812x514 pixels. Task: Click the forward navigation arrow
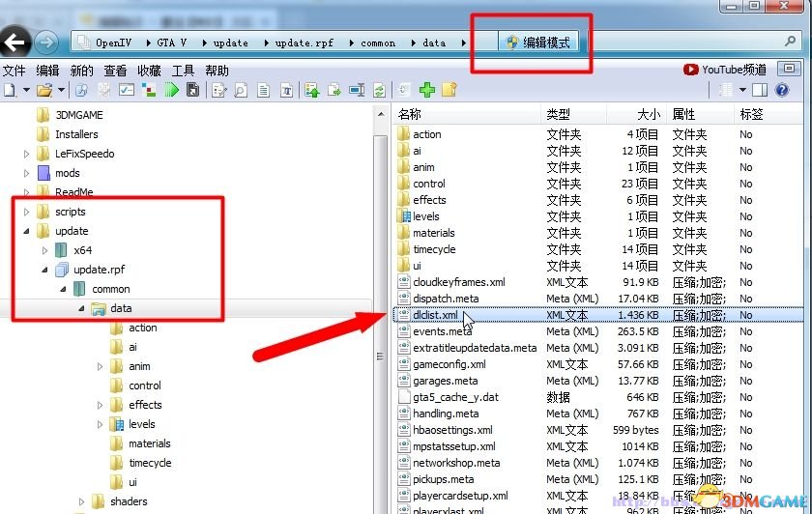(x=46, y=43)
